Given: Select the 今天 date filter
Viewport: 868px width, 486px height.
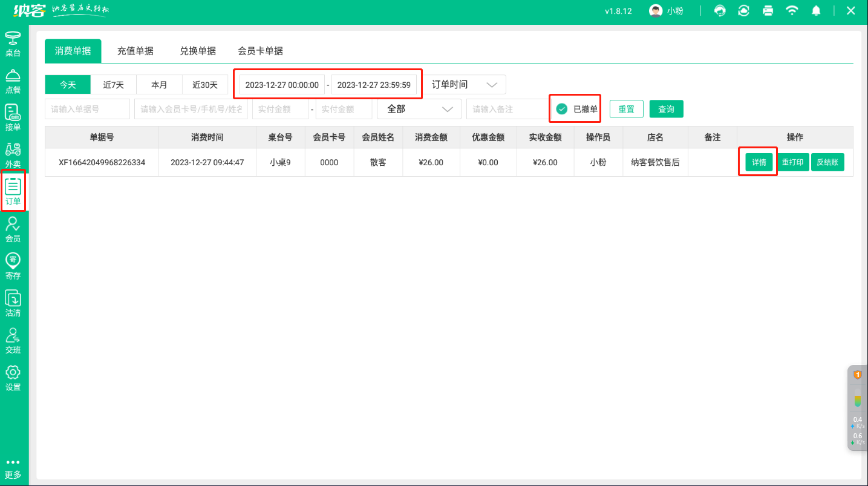Looking at the screenshot, I should coord(67,84).
